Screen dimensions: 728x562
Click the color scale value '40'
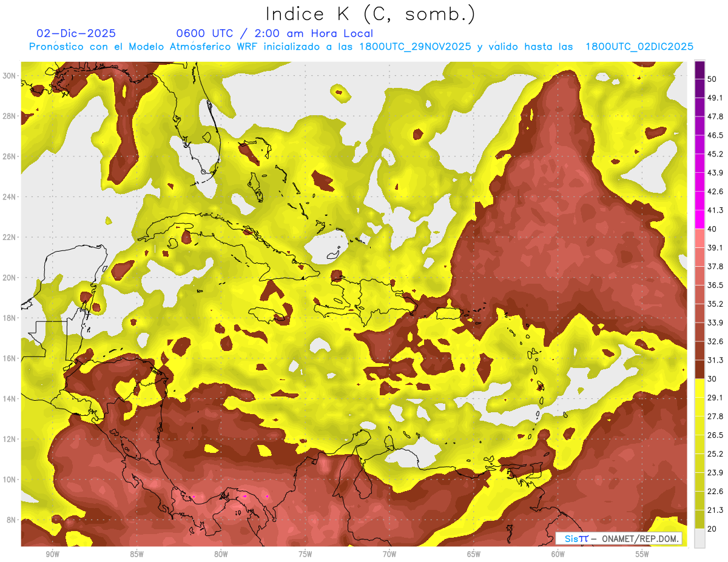pos(712,229)
